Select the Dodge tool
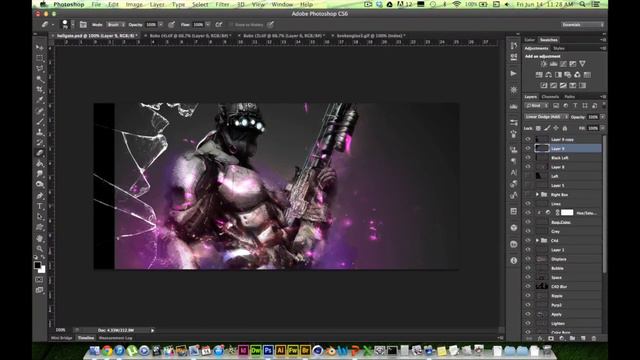Viewport: 640px width, 360px height. click(x=40, y=184)
